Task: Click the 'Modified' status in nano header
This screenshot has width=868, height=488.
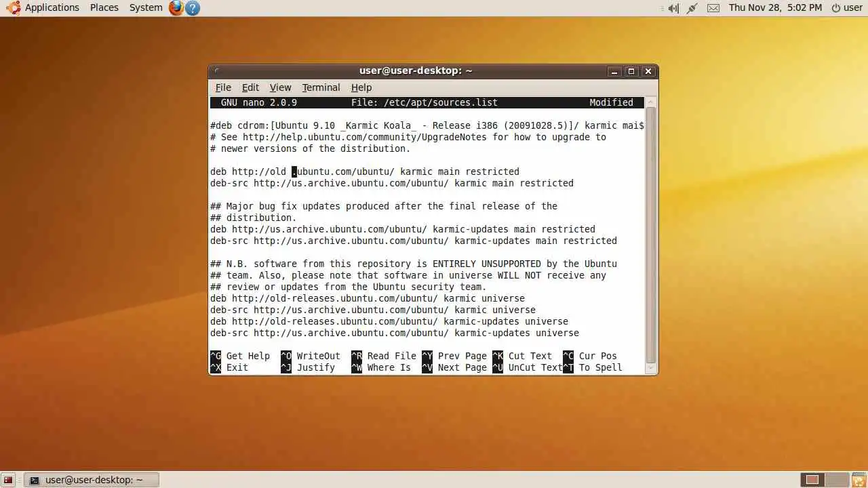Action: coord(612,102)
